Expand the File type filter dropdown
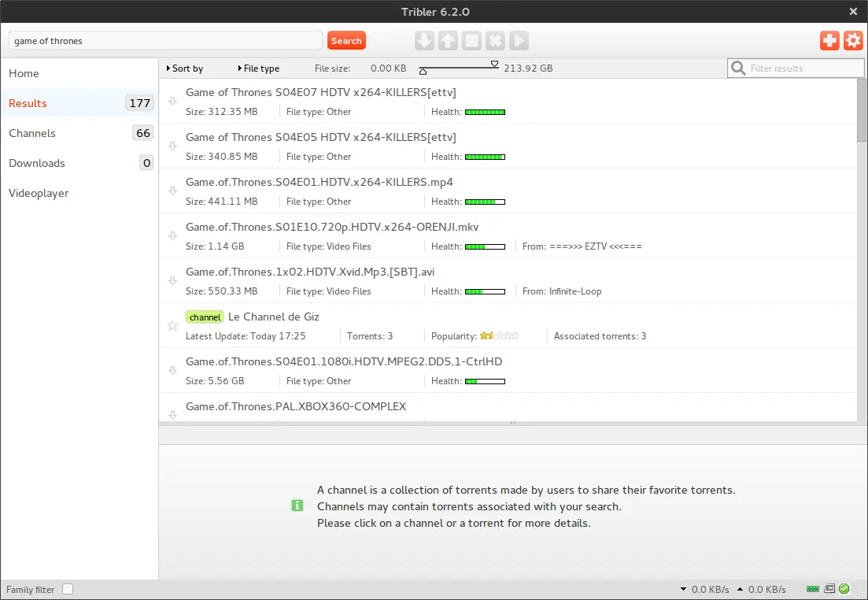The height and width of the screenshot is (600, 868). pyautogui.click(x=259, y=69)
